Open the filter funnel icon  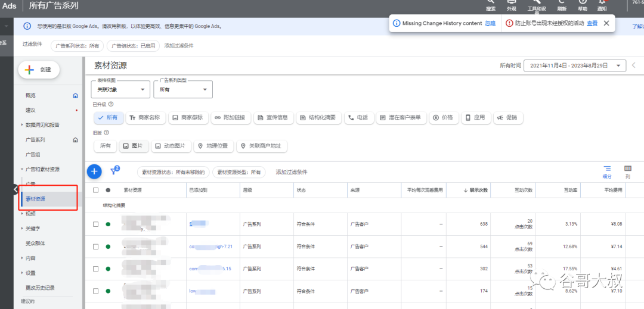[x=114, y=171]
